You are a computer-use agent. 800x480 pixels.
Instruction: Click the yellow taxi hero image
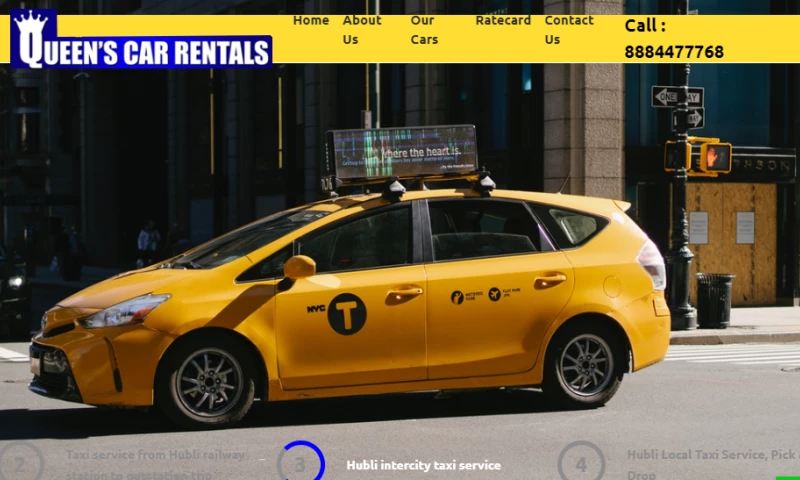click(x=400, y=250)
